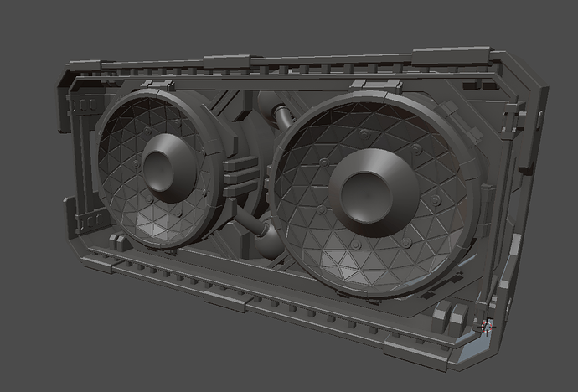Select the lower pipe between the fans

pos(255,231)
